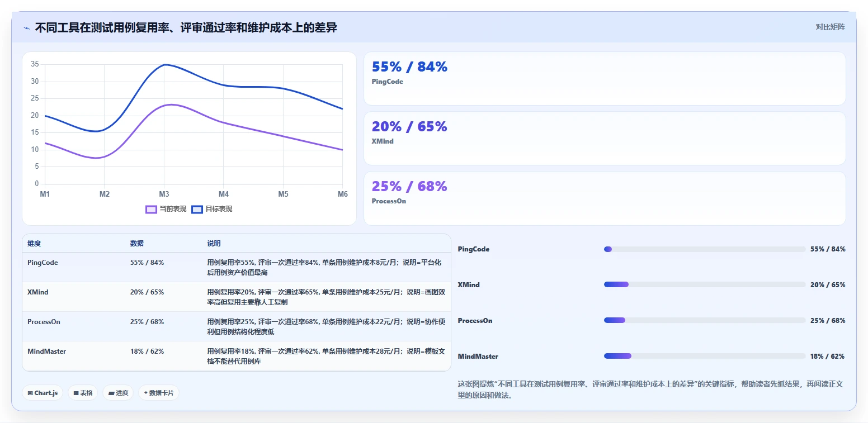868x423 pixels.
Task: Click the 说明 column header
Action: click(x=214, y=244)
